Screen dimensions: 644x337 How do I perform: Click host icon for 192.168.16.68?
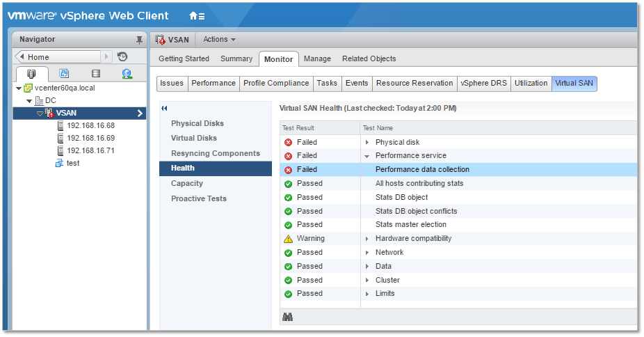click(x=61, y=126)
